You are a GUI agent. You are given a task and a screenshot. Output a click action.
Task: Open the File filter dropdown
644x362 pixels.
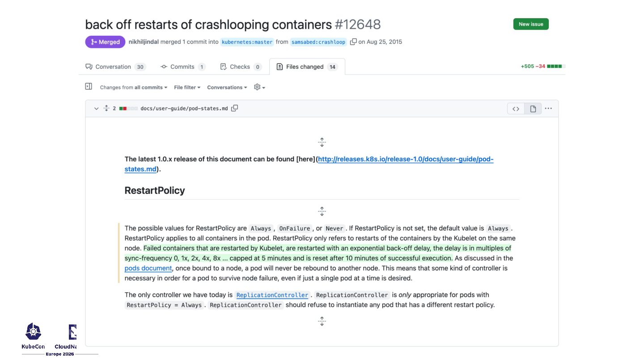pyautogui.click(x=187, y=88)
